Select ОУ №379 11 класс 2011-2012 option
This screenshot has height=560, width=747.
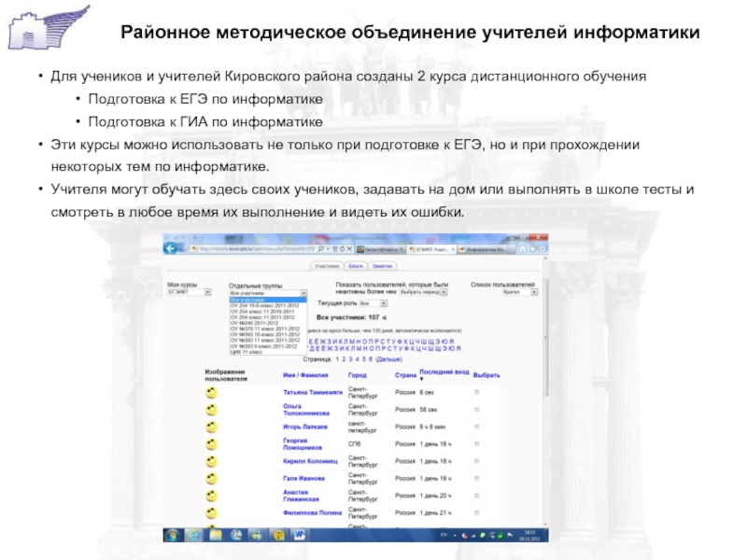point(268,329)
